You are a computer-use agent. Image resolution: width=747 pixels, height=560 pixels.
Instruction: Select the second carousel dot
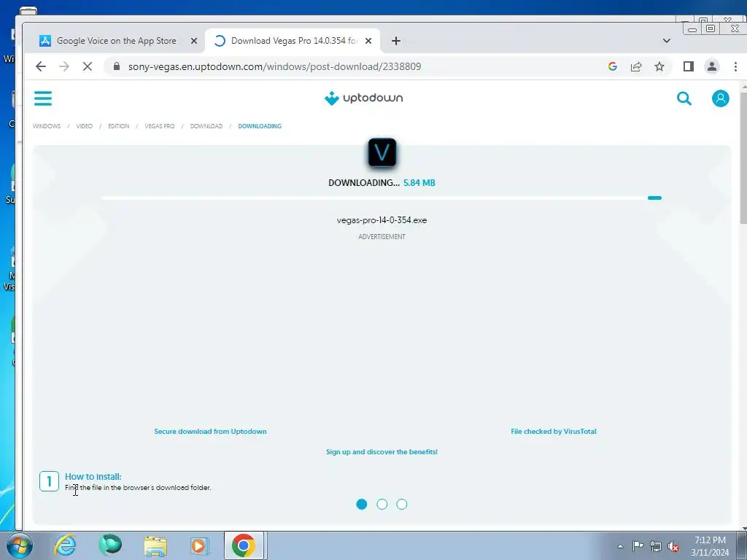point(382,505)
